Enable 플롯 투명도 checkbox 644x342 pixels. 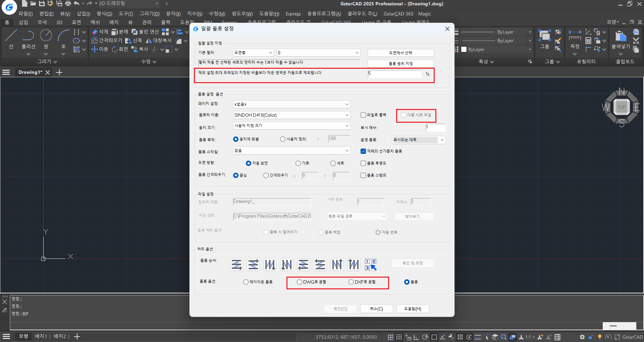[x=363, y=163]
